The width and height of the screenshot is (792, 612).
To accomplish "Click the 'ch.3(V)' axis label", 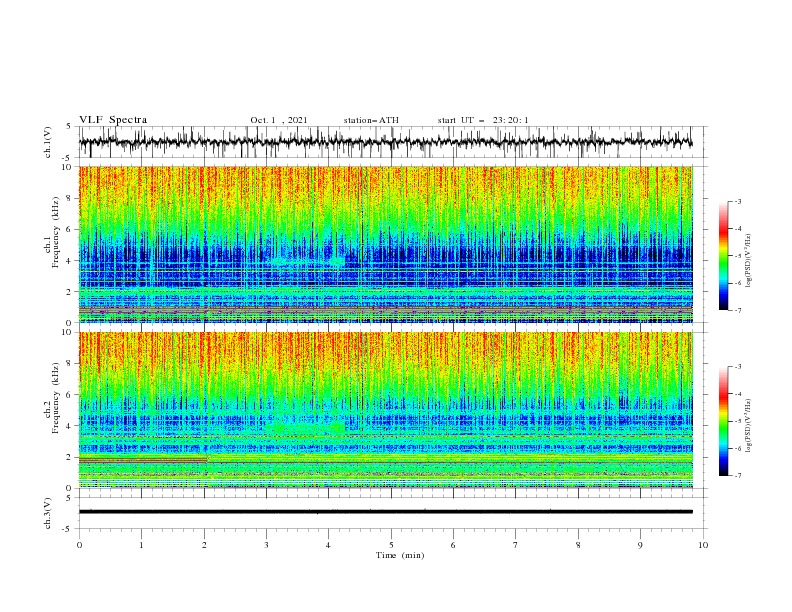I will (47, 513).
